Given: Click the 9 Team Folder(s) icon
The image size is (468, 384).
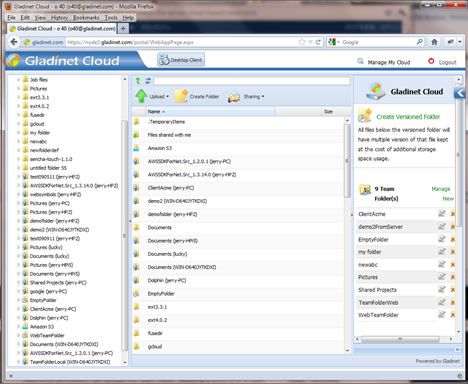Looking at the screenshot, I should (x=365, y=190).
